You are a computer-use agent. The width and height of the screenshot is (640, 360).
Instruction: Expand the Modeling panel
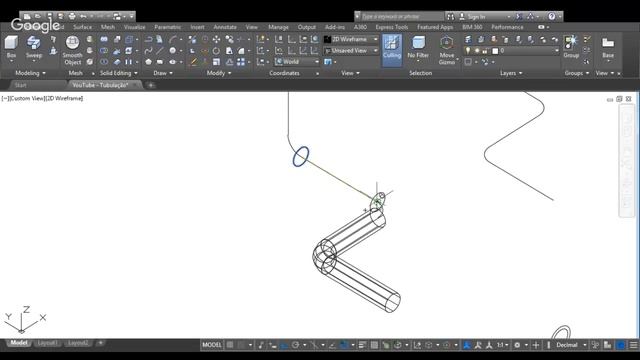[x=30, y=73]
